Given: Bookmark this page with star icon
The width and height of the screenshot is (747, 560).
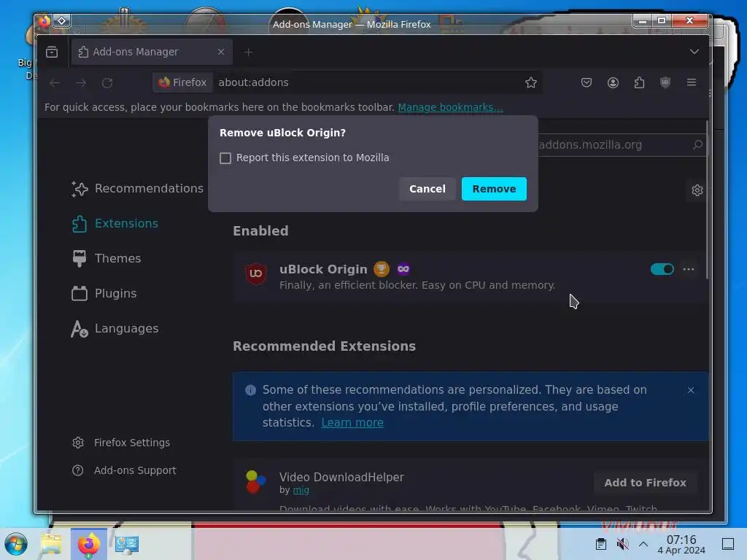Looking at the screenshot, I should tap(531, 82).
